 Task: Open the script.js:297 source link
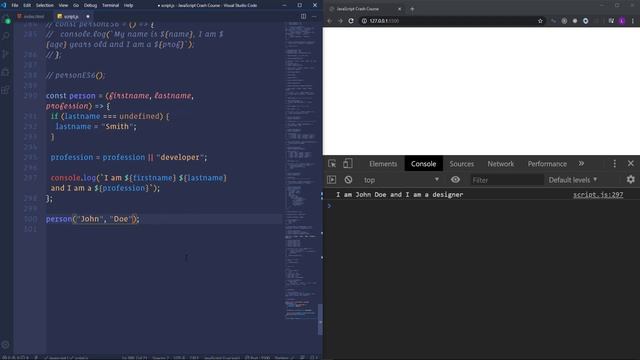coord(598,195)
